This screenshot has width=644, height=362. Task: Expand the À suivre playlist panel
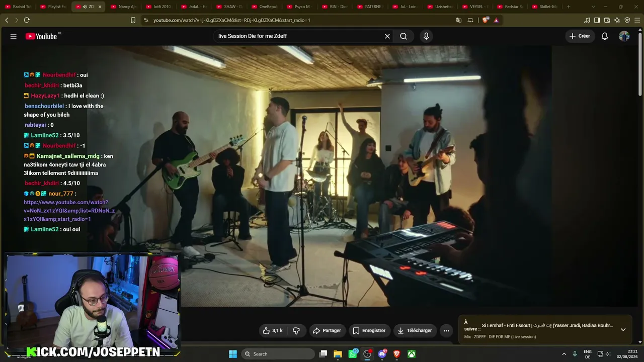(623, 330)
